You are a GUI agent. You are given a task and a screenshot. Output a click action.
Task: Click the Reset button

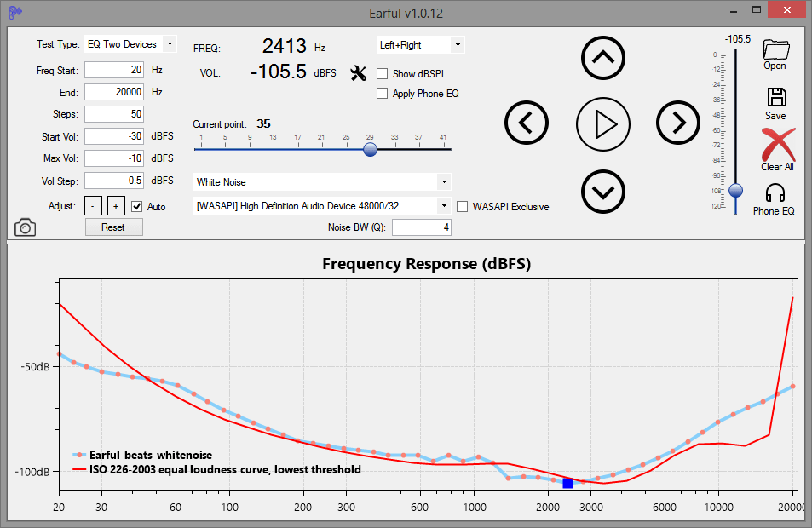[x=113, y=227]
